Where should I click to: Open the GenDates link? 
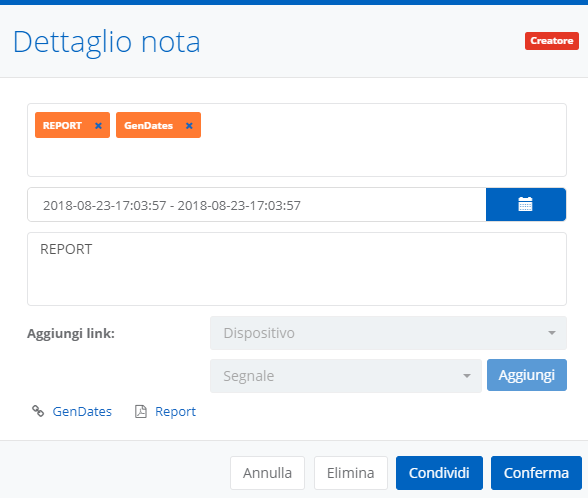[x=82, y=411]
